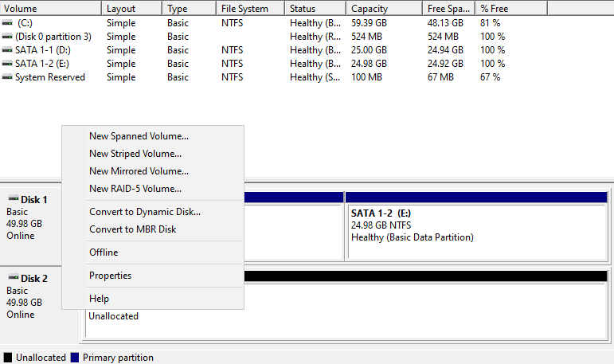Sort by the File System column header
Image resolution: width=614 pixels, height=364 pixels.
point(250,8)
